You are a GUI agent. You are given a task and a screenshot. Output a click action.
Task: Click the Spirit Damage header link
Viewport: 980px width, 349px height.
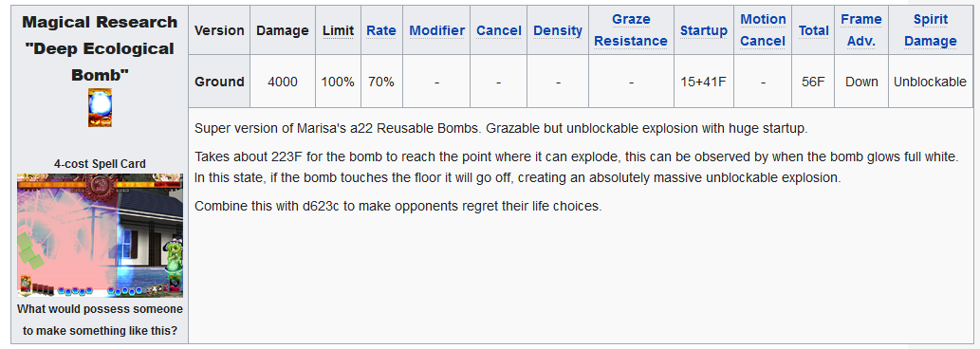point(931,30)
